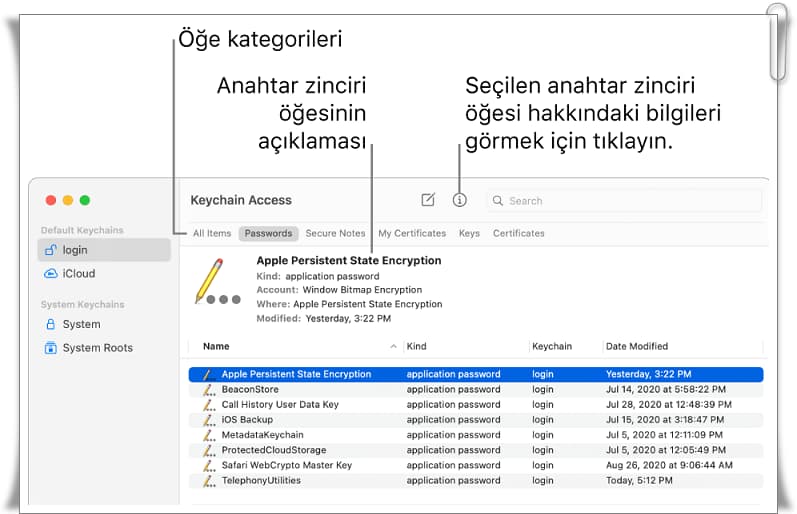Click the magnifier icon in search field

498,201
